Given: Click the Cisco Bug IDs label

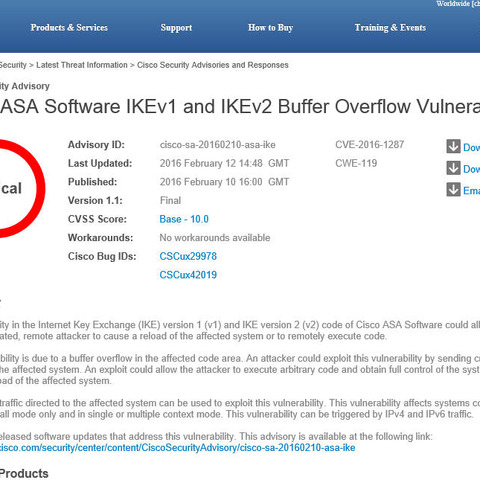Looking at the screenshot, I should click(x=102, y=256).
